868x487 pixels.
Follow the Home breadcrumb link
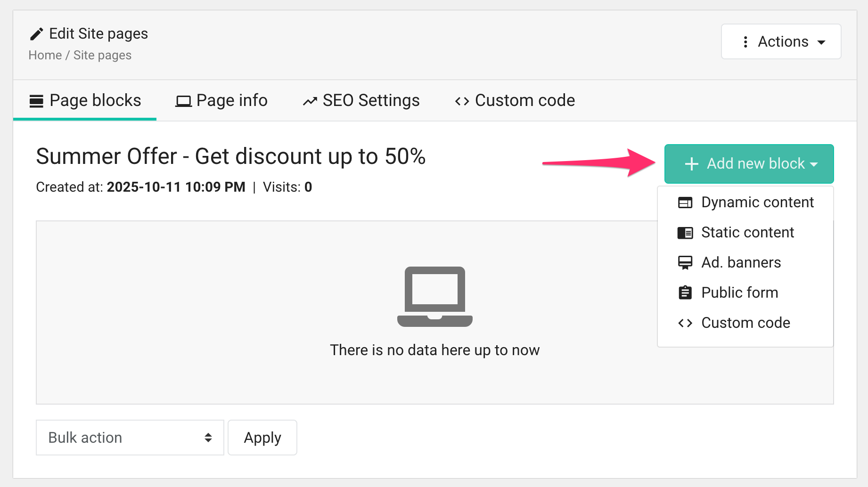point(45,55)
